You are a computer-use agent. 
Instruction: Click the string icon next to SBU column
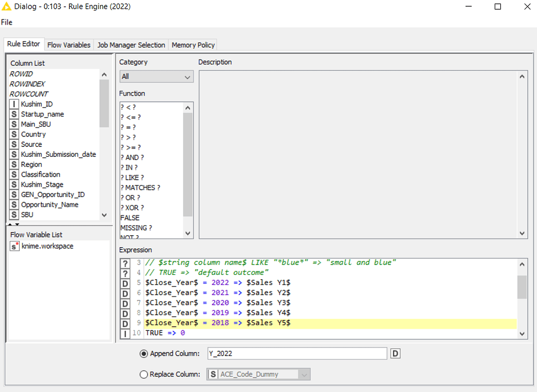click(14, 214)
